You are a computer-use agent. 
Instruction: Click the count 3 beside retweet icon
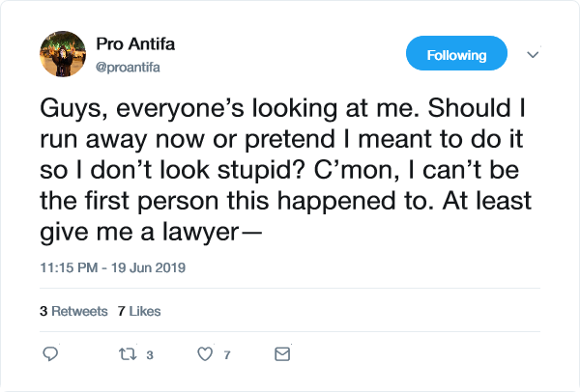click(x=150, y=355)
